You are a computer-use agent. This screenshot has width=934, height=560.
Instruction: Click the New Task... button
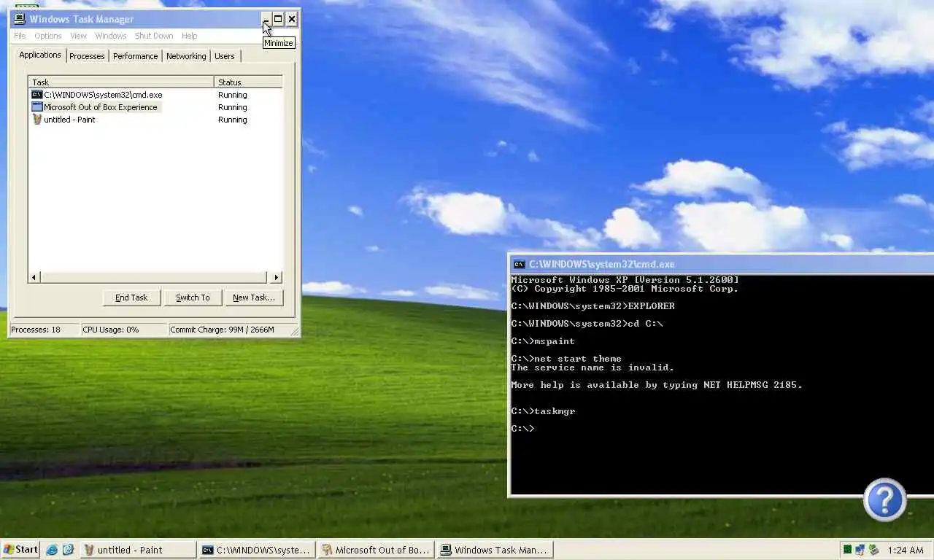(x=254, y=297)
